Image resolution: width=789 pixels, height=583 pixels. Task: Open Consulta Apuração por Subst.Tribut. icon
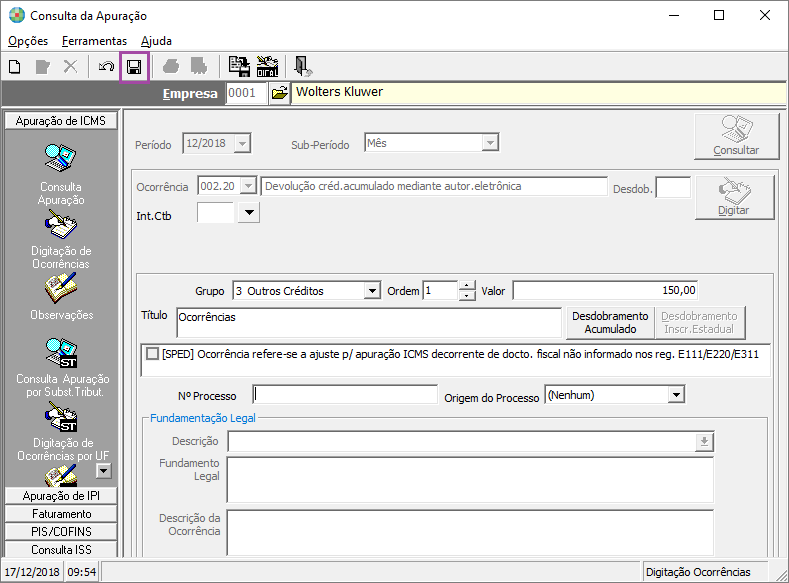pos(62,367)
